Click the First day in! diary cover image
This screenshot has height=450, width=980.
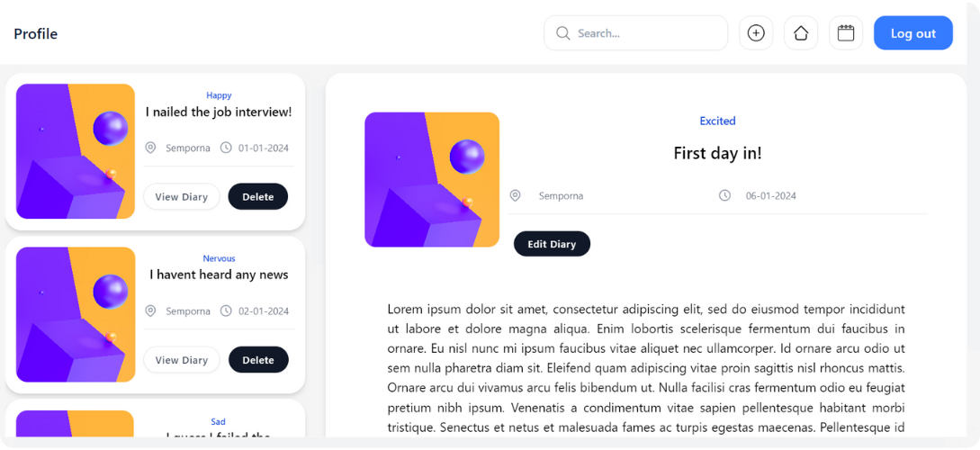pos(432,180)
